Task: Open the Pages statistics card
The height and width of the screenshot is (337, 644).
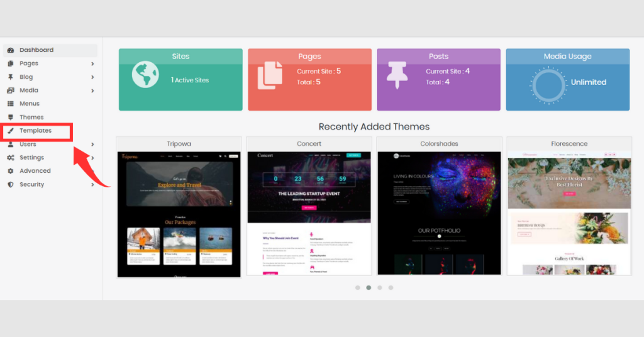Action: [x=309, y=80]
